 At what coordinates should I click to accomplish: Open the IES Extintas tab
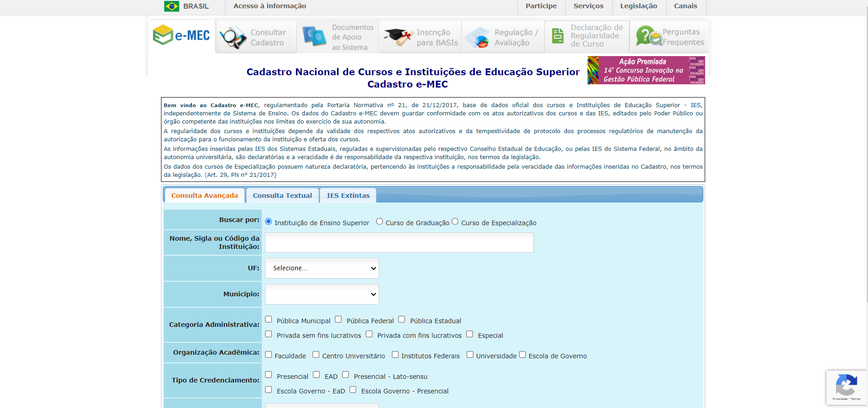pyautogui.click(x=348, y=196)
